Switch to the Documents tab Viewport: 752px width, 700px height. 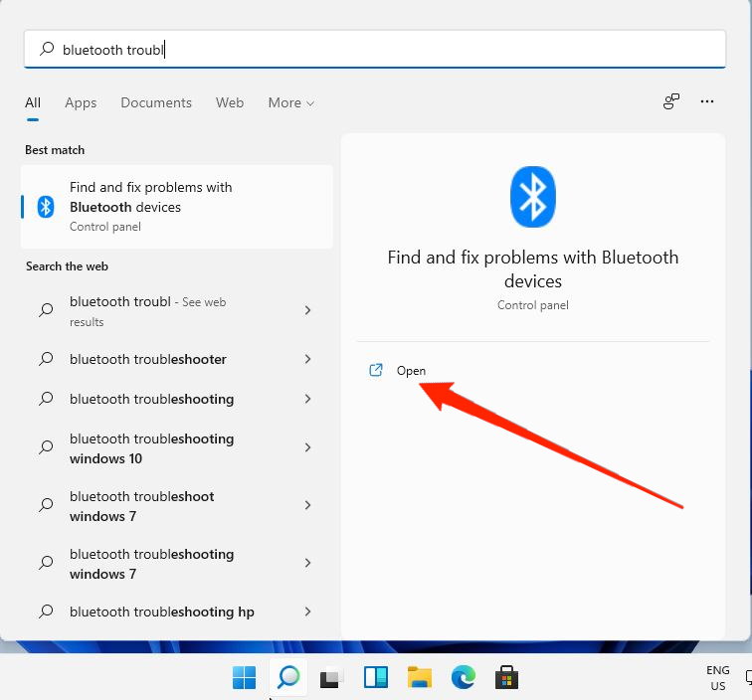click(156, 102)
